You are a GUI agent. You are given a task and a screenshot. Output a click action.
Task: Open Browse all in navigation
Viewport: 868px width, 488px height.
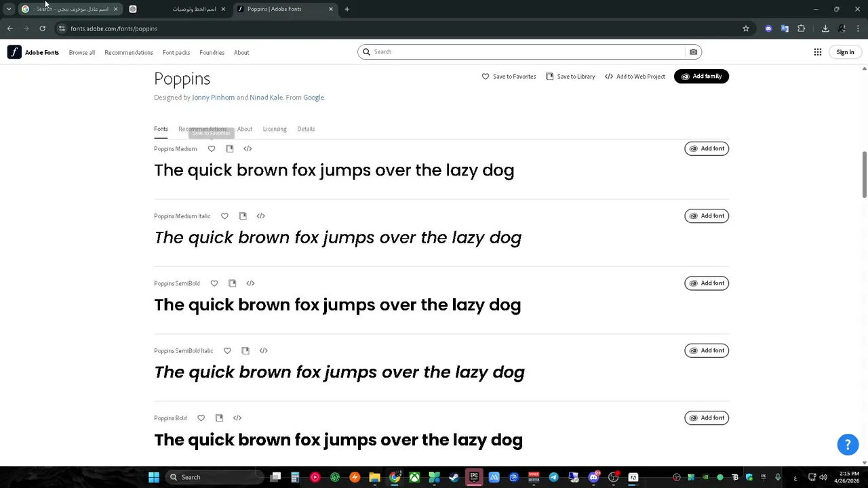(82, 52)
